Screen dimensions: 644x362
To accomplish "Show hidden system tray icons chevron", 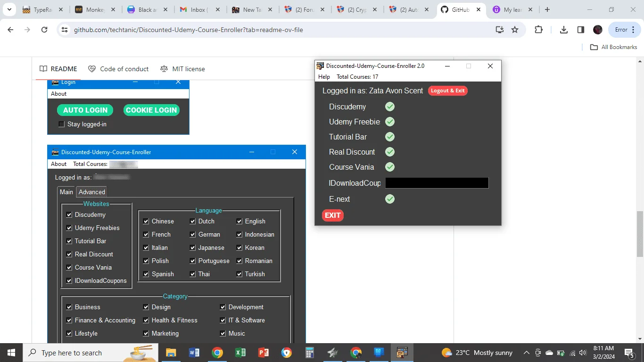I will click(x=526, y=353).
